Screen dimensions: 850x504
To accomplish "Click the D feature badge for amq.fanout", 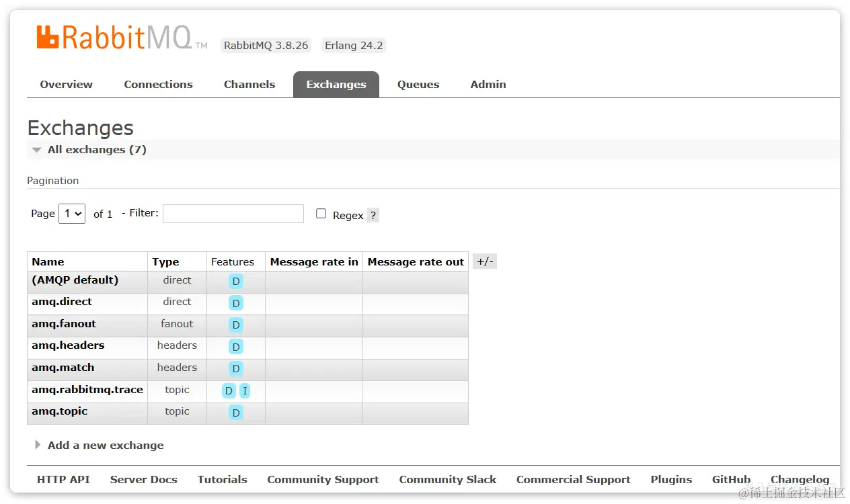I will (x=236, y=325).
